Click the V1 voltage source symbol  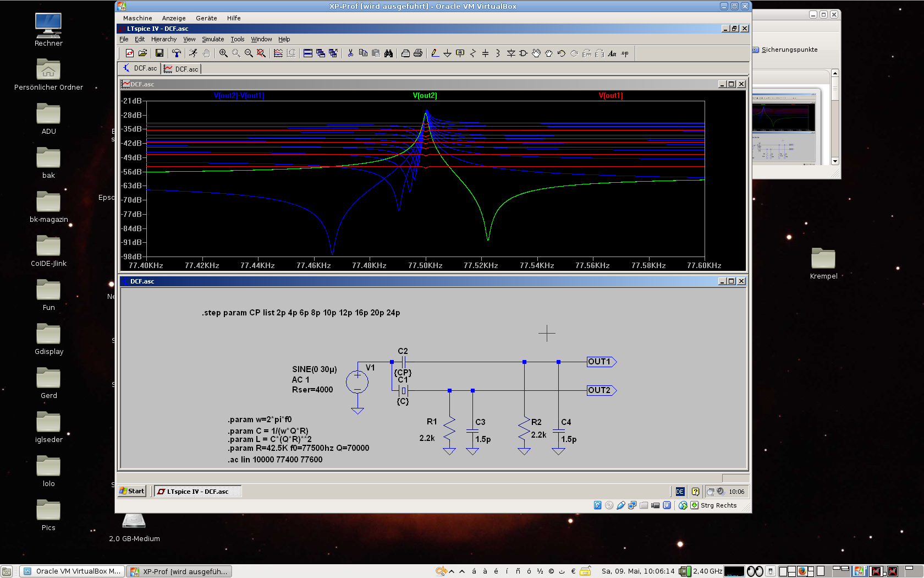click(x=358, y=382)
